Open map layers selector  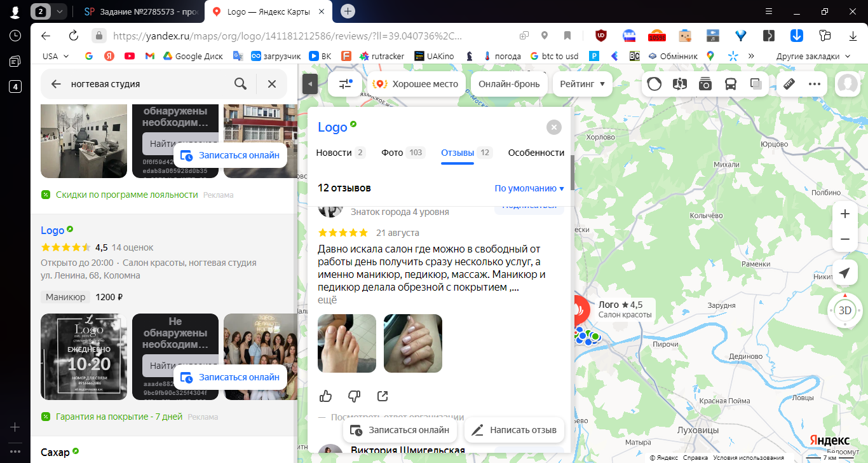click(756, 84)
